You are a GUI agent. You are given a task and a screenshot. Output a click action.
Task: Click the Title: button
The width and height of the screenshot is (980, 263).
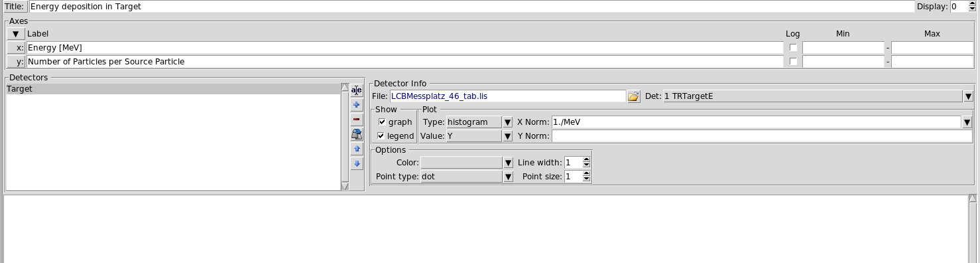(x=14, y=7)
